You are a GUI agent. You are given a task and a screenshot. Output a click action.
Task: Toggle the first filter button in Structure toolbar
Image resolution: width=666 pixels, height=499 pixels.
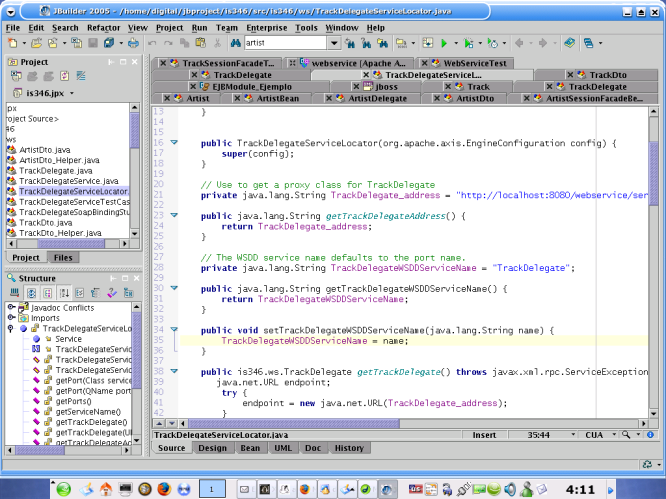(33, 293)
